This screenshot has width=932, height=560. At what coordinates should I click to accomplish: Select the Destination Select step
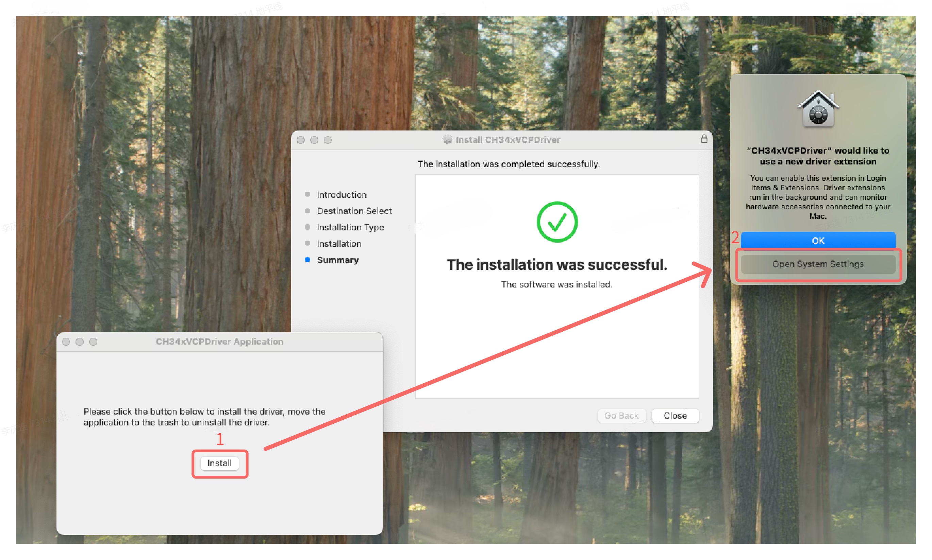coord(354,211)
